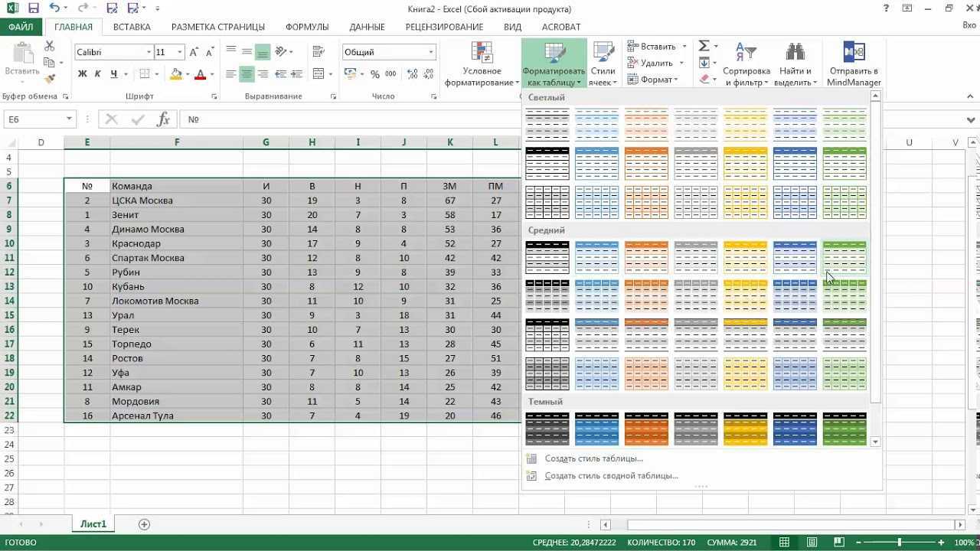The height and width of the screenshot is (551, 980).
Task: Open the Найти и выделить dropdown
Action: coord(795,64)
